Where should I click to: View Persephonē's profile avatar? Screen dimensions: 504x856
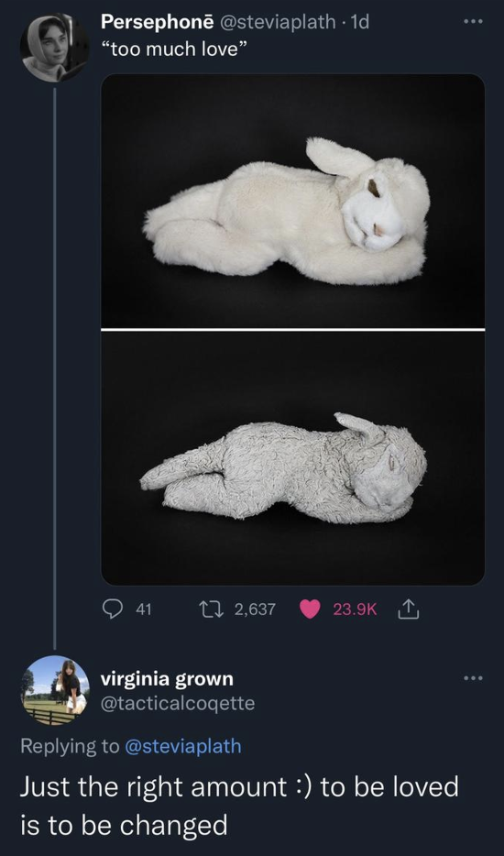click(x=55, y=48)
